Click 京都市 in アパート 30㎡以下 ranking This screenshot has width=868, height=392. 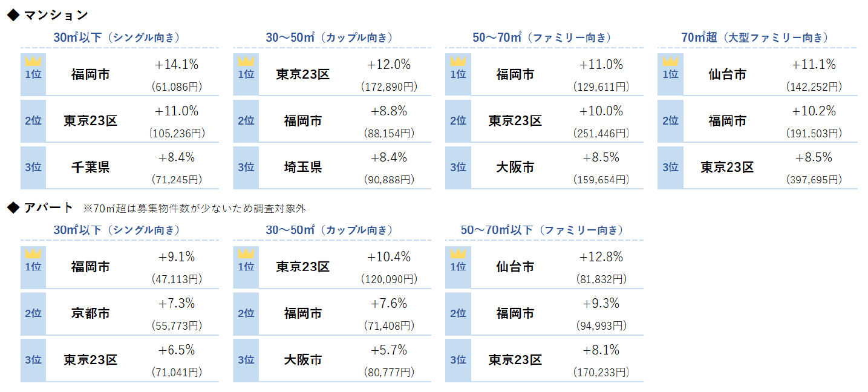(90, 313)
